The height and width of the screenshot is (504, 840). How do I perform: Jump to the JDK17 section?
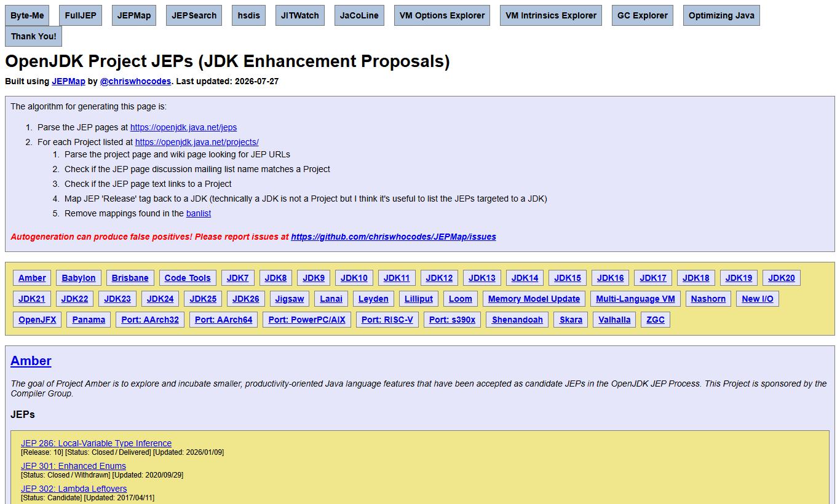click(653, 278)
